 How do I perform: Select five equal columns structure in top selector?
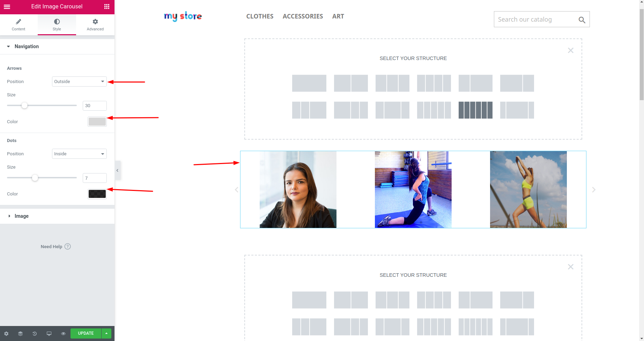(x=434, y=110)
